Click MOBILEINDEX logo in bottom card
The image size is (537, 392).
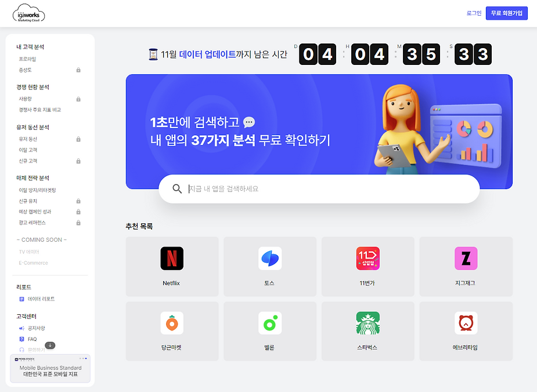pyautogui.click(x=24, y=359)
